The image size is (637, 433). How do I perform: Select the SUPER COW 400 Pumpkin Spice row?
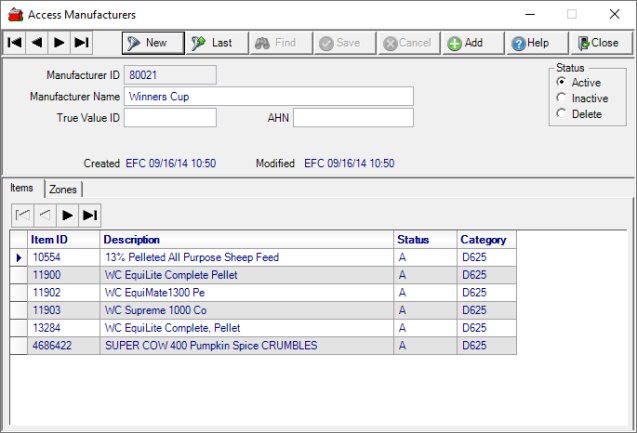click(x=210, y=345)
